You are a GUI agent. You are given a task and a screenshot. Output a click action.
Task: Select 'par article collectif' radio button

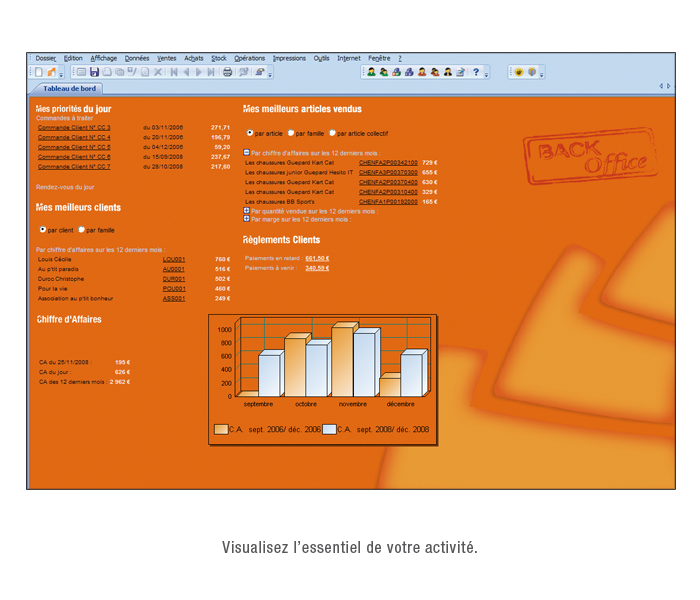pos(333,132)
